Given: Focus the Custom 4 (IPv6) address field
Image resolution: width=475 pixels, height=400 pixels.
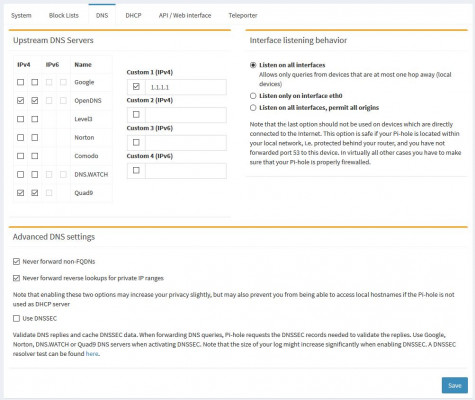Looking at the screenshot, I should 186,171.
